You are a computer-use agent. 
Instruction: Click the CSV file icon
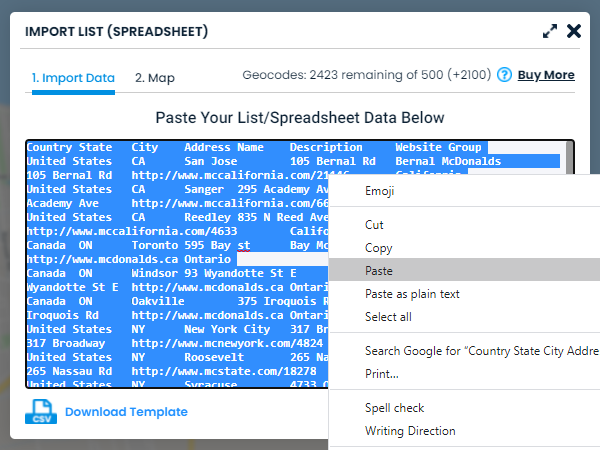click(40, 411)
